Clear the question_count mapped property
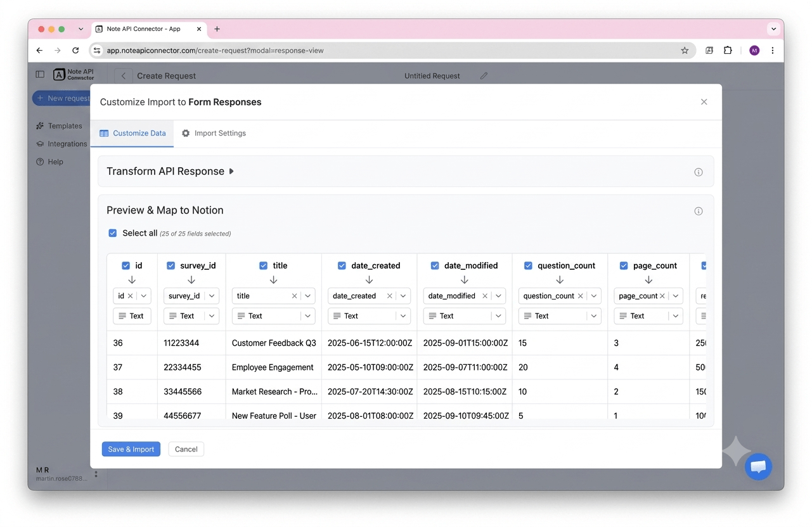Viewport: 812px width, 527px height. tap(581, 296)
